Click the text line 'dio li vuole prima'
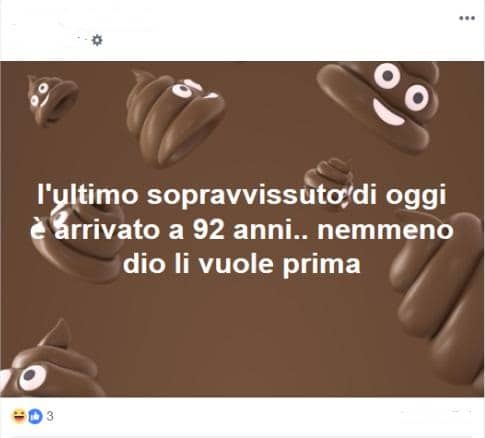Image resolution: width=485 pixels, height=438 pixels. point(242,264)
